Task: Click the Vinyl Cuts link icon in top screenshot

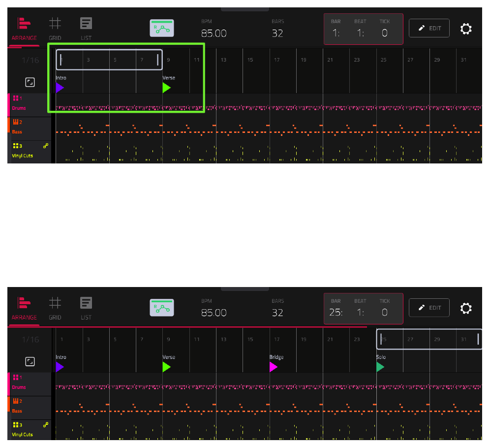Action: pos(46,146)
